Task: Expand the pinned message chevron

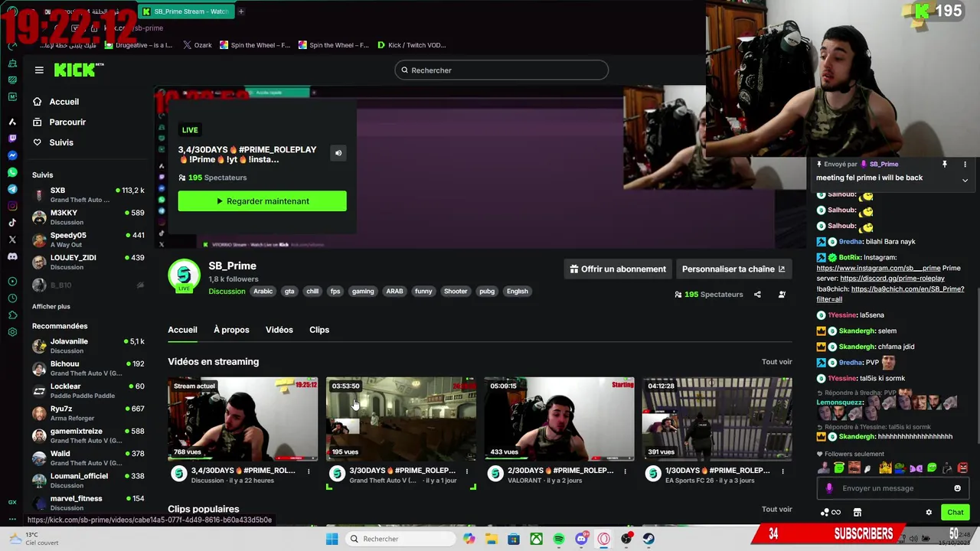Action: (x=965, y=181)
